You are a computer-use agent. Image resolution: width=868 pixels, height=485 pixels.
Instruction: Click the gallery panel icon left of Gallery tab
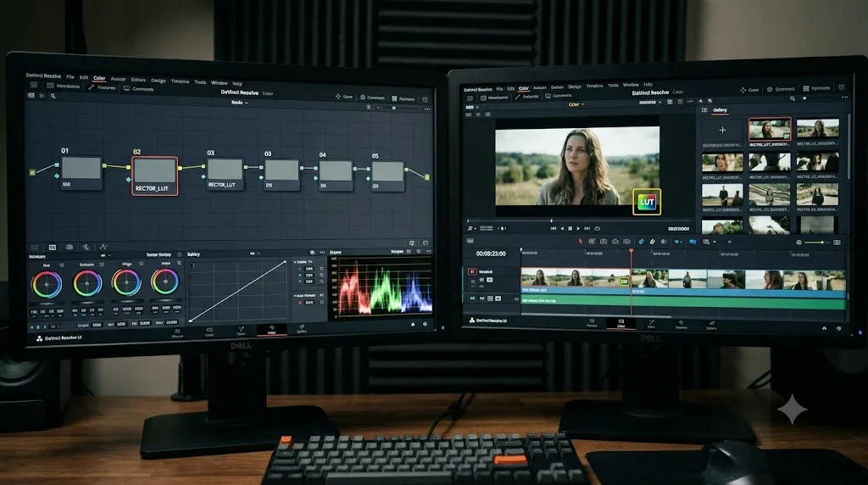point(704,110)
